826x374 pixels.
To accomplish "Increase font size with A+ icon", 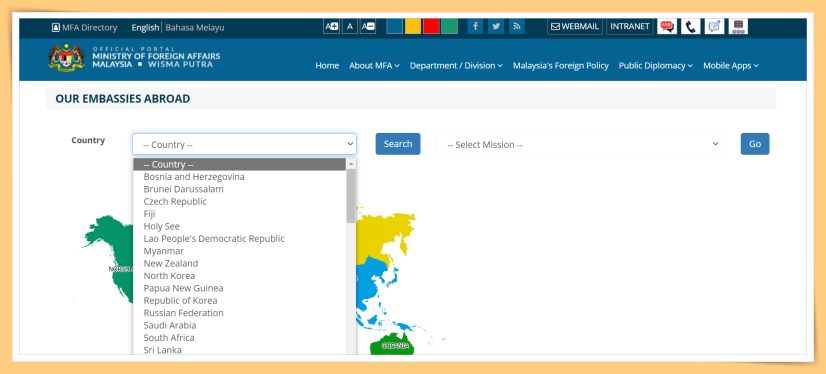I will 331,26.
